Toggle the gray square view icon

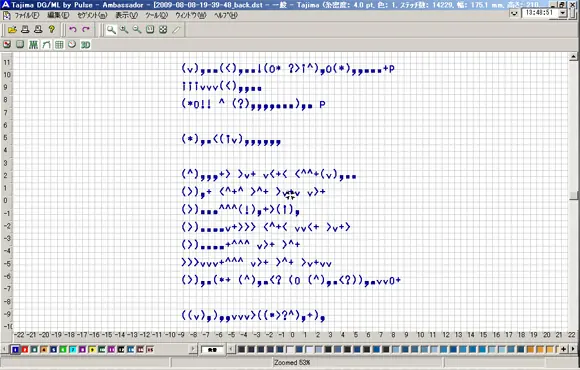click(20, 45)
